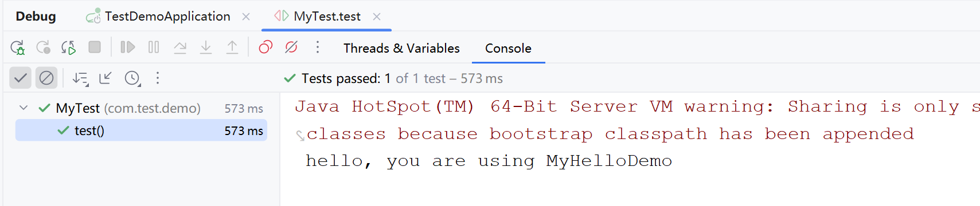The width and height of the screenshot is (980, 206).
Task: Select the Console tab
Action: [508, 48]
